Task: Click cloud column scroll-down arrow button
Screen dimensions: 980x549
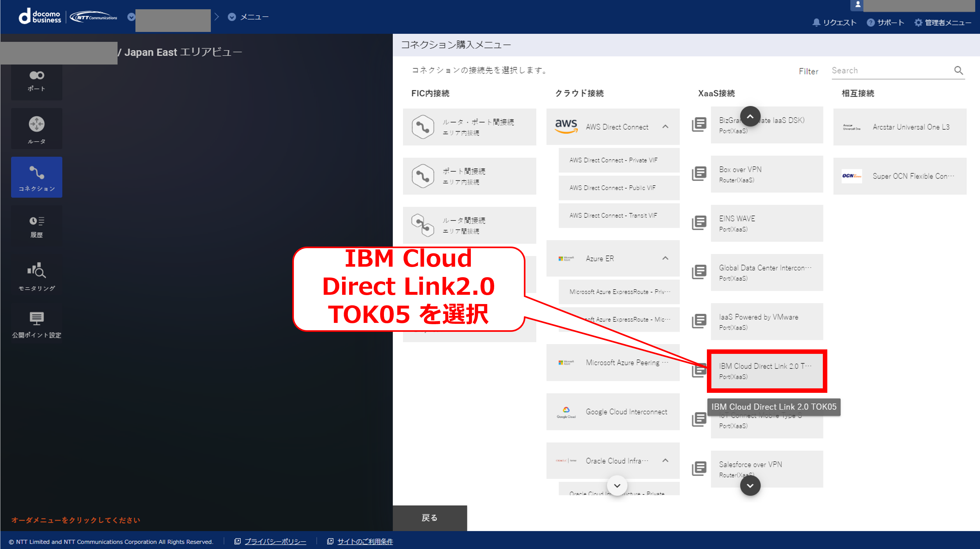Action: tap(617, 485)
